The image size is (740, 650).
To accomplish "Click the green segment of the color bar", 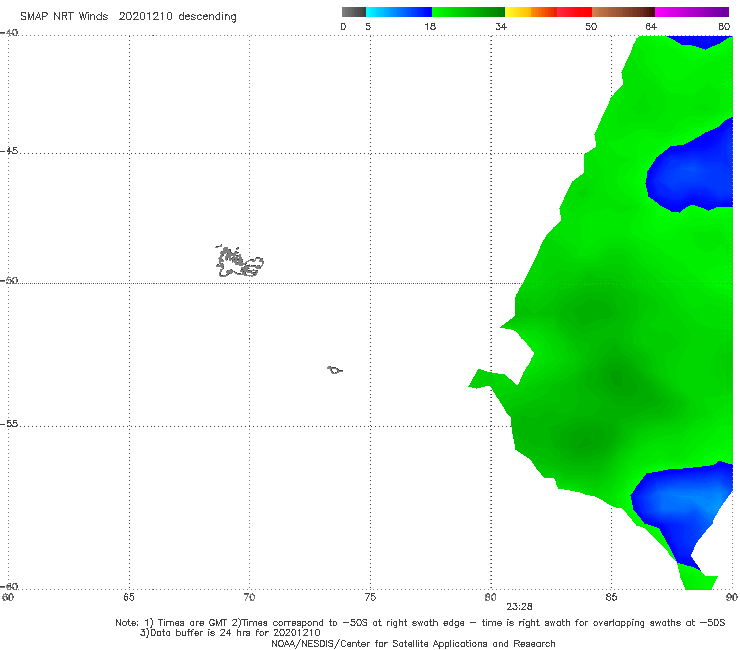I will tap(468, 12).
